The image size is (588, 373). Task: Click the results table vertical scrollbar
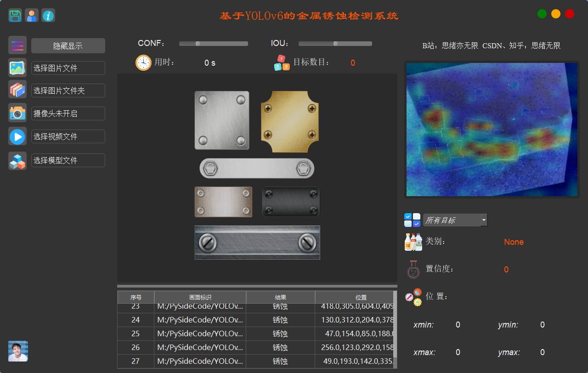(x=395, y=331)
